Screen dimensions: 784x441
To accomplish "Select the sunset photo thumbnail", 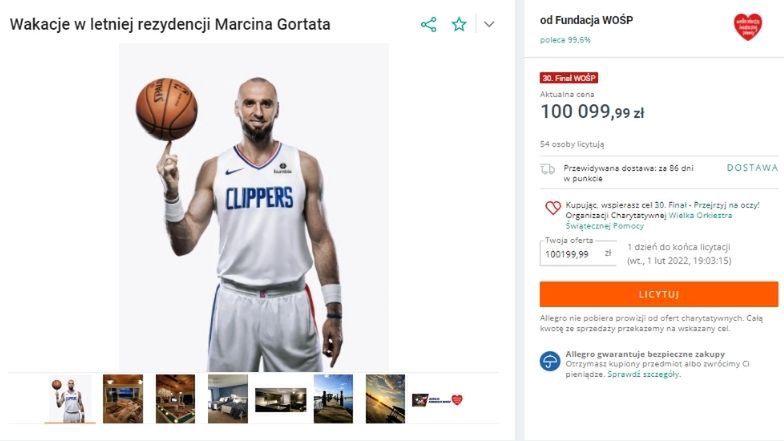I will tap(385, 398).
